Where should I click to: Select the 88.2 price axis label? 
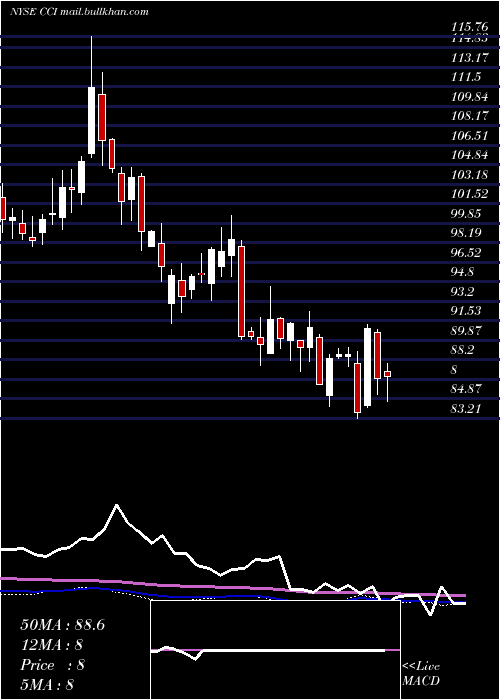[462, 350]
